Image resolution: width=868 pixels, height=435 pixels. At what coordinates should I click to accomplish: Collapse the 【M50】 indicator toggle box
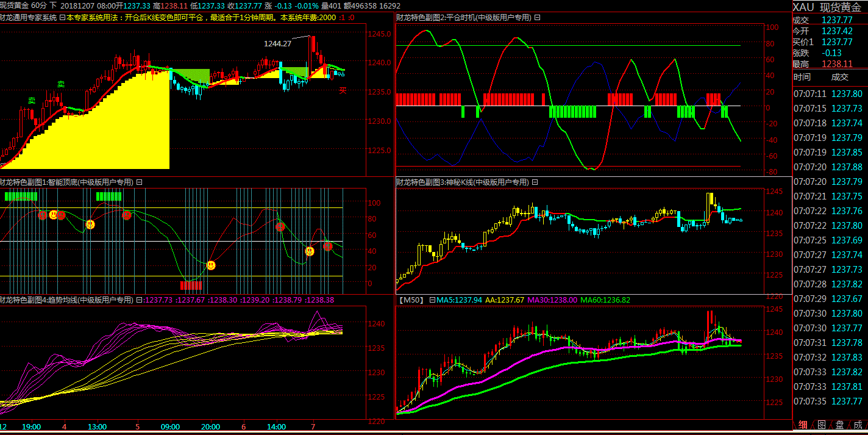pyautogui.click(x=433, y=300)
